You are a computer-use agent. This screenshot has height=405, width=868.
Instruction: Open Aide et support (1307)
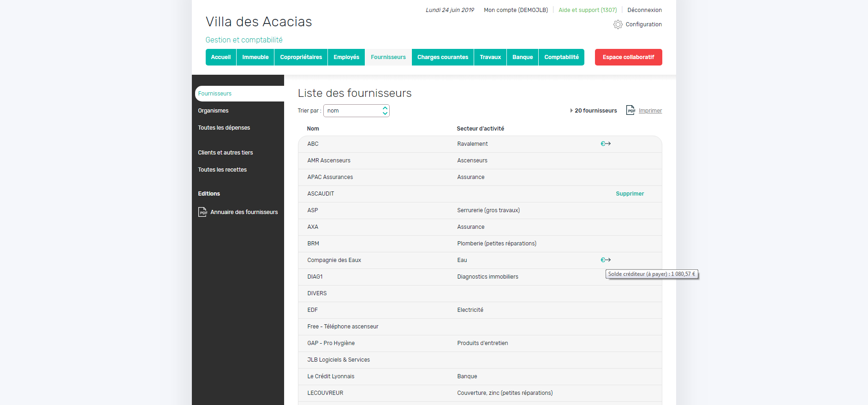click(x=588, y=10)
